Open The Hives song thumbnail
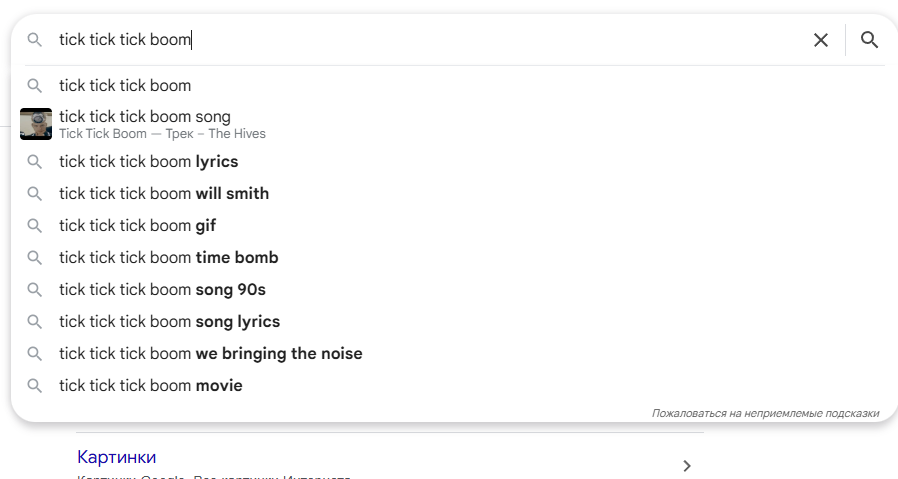The height and width of the screenshot is (479, 898). click(36, 124)
